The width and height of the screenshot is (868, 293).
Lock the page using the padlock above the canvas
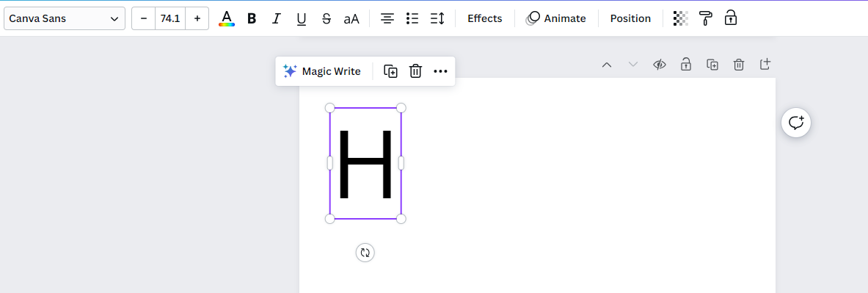[686, 65]
